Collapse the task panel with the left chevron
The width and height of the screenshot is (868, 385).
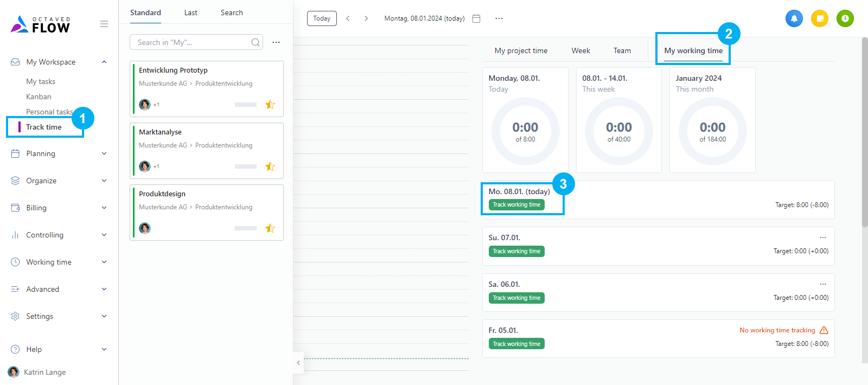pyautogui.click(x=298, y=363)
